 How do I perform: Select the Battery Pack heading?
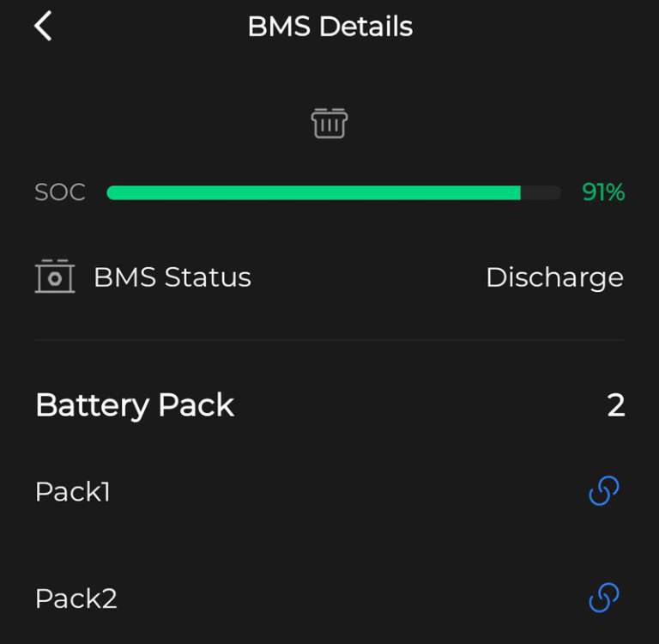point(135,405)
